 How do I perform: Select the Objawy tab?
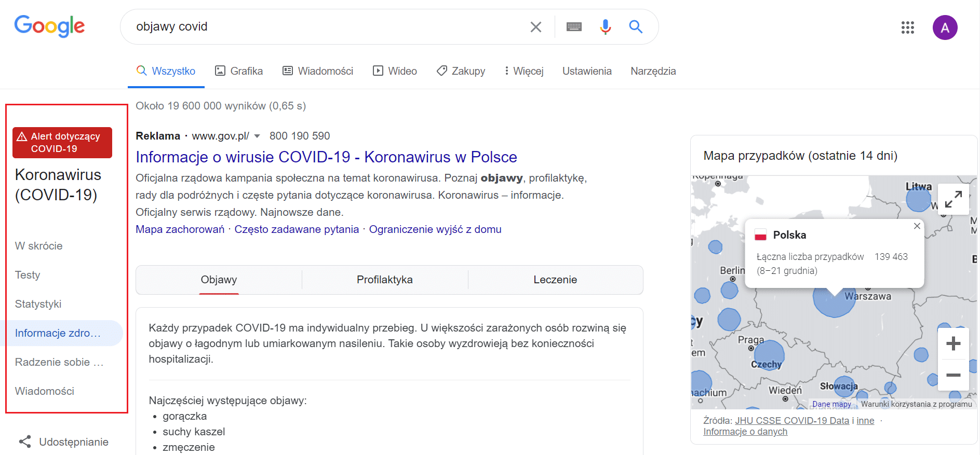pos(219,280)
